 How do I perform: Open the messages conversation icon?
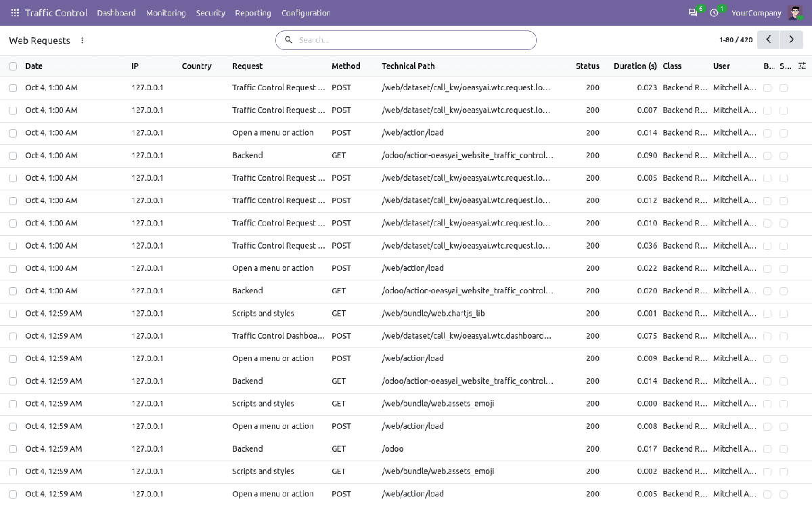pyautogui.click(x=692, y=13)
